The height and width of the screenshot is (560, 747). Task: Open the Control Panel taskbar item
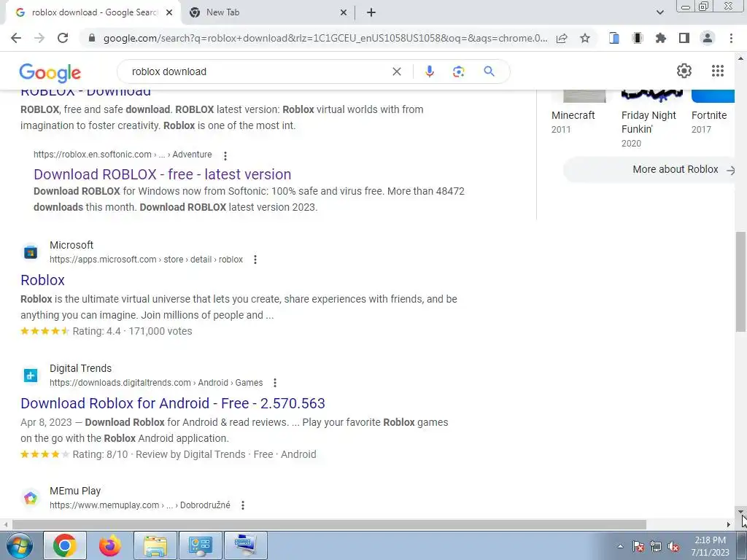click(200, 545)
